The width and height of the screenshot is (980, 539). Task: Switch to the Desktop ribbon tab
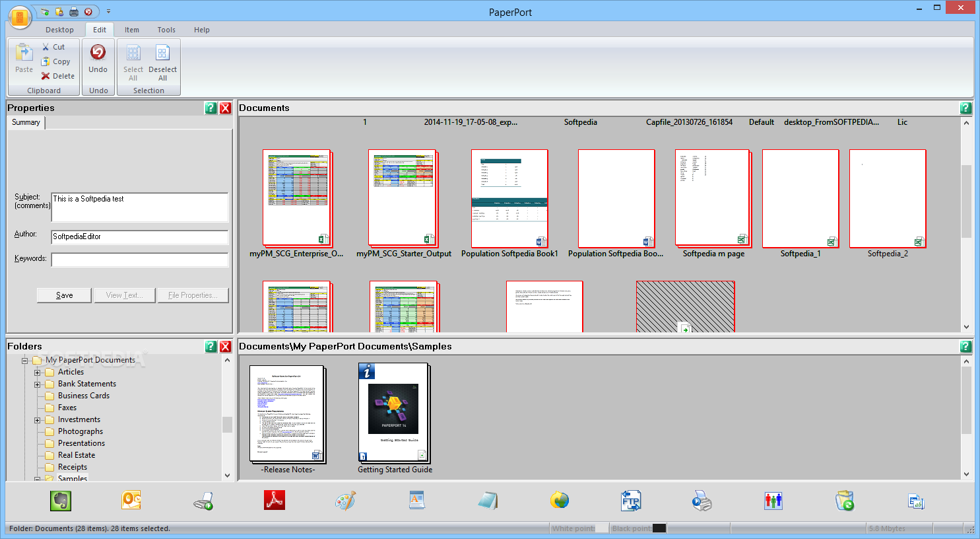(59, 30)
